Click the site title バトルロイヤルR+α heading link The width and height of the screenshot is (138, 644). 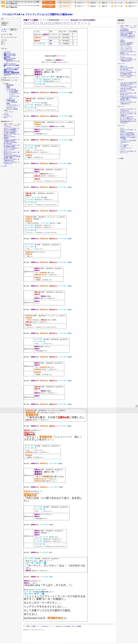click(37, 14)
